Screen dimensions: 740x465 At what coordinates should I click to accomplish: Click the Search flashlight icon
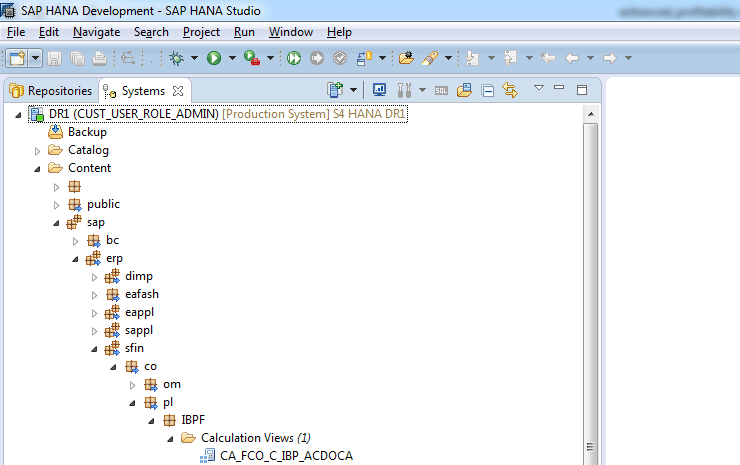(430, 58)
